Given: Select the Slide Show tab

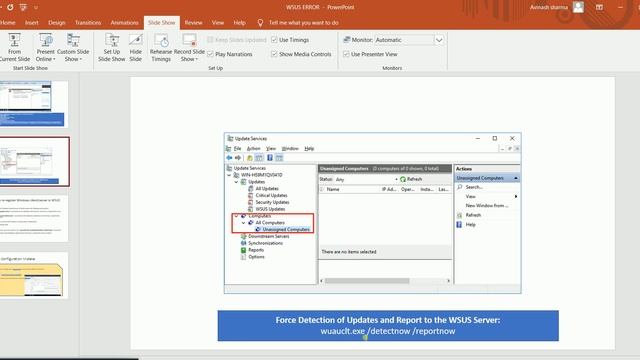Looking at the screenshot, I should [162, 22].
